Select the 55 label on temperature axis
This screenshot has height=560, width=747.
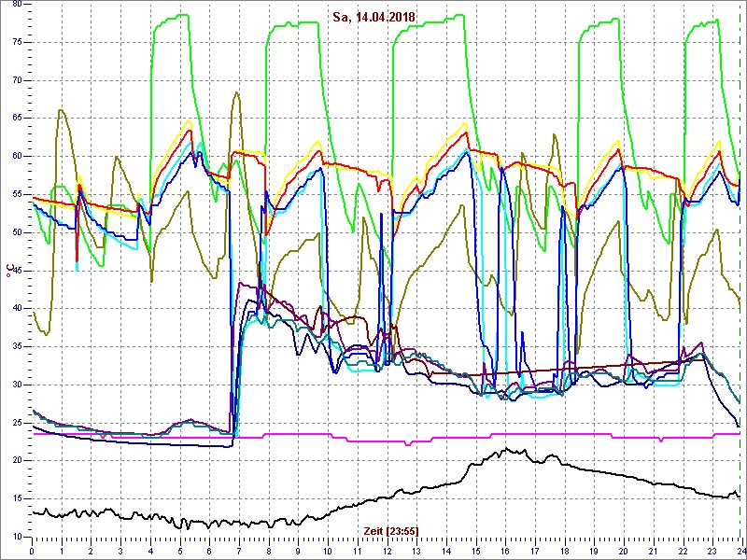[16, 194]
